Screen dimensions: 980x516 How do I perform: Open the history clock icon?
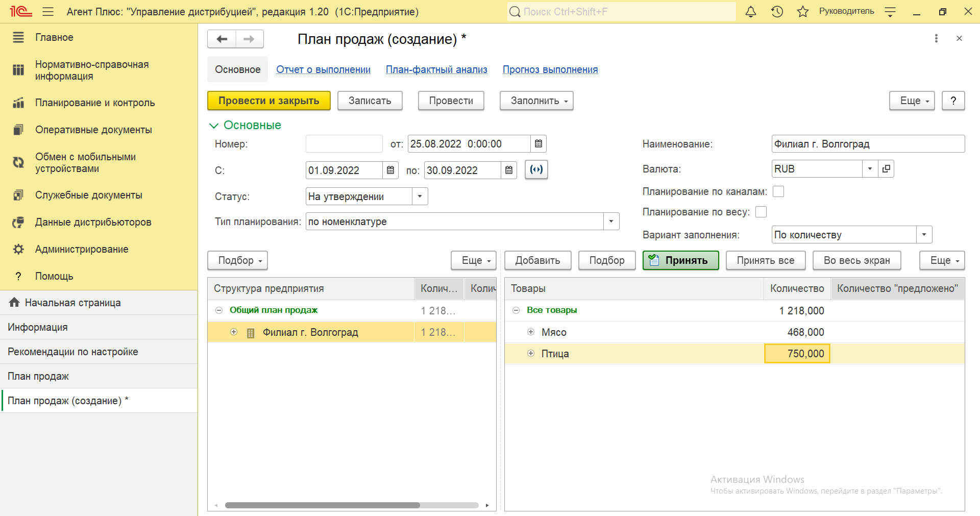pyautogui.click(x=777, y=12)
